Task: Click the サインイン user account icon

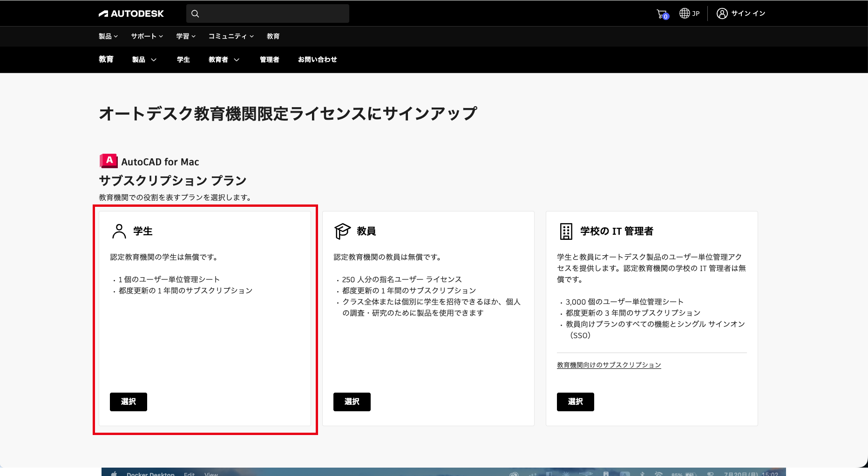Action: point(722,14)
